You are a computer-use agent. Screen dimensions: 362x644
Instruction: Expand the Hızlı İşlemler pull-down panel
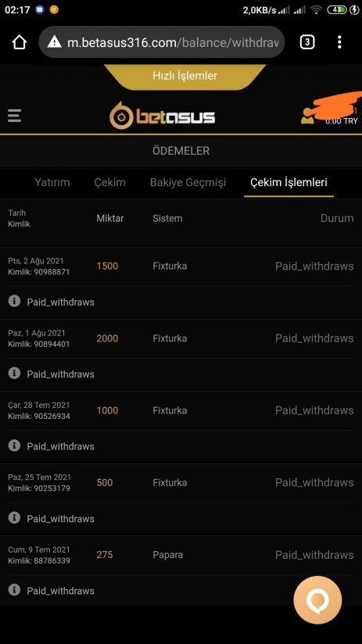point(185,76)
